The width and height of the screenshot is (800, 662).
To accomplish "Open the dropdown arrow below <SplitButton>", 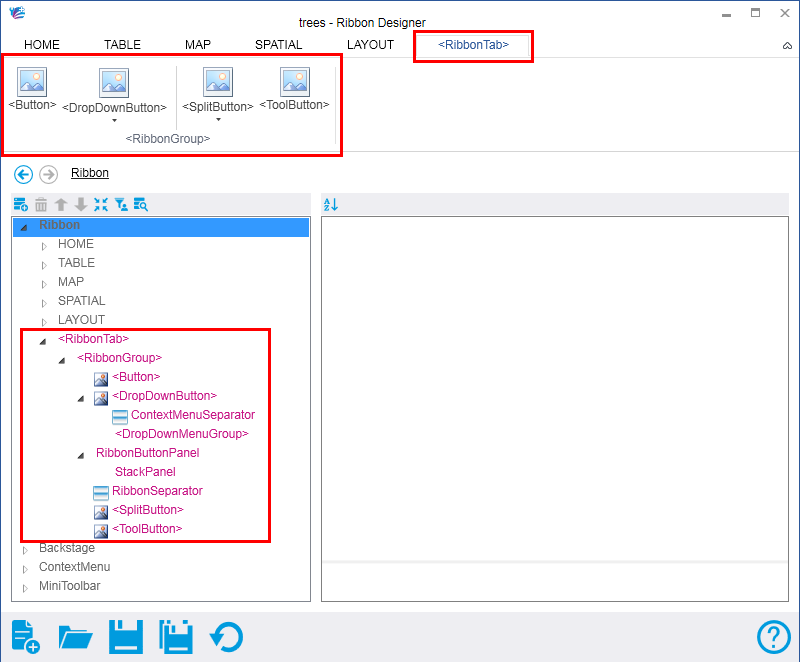I will 218,120.
